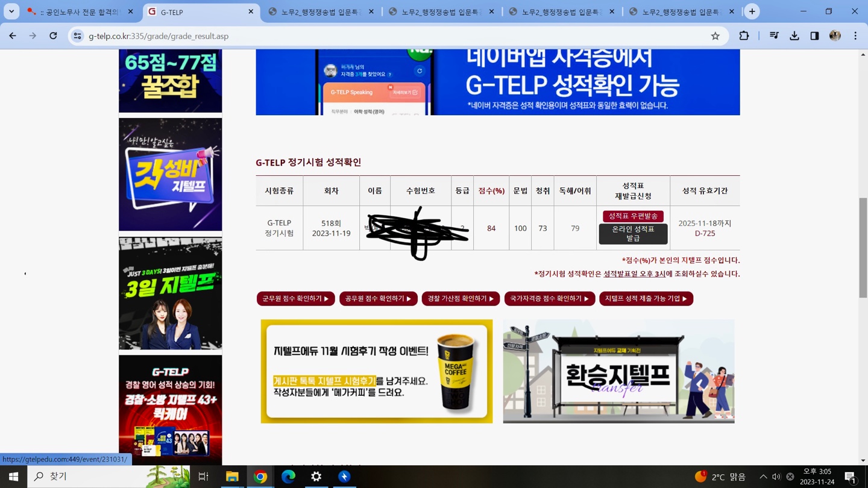Open the Chrome three-dot menu
The width and height of the screenshot is (868, 488).
point(855,36)
